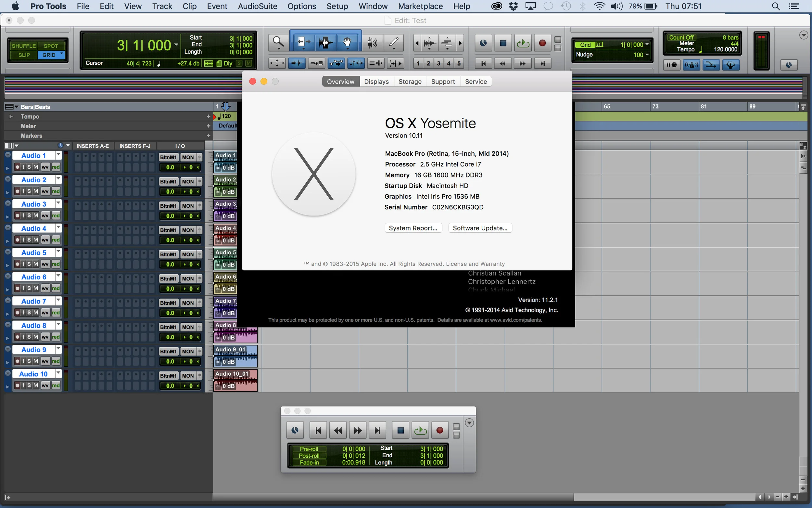Viewport: 812px width, 508px height.
Task: Click Record button in floating transport
Action: pyautogui.click(x=440, y=430)
